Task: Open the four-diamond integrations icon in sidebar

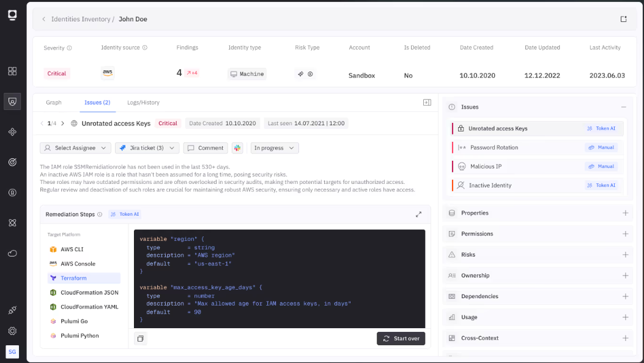Action: (12, 131)
